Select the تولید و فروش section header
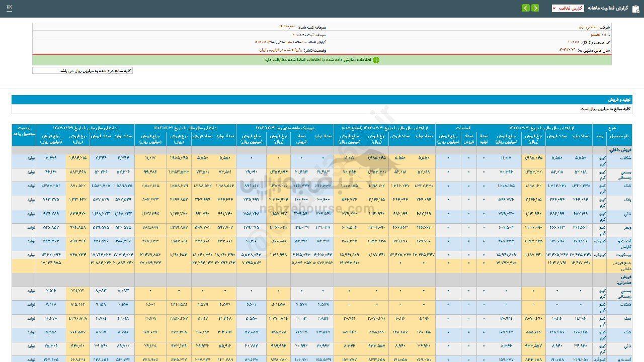The height and width of the screenshot is (362, 644). tap(322, 100)
